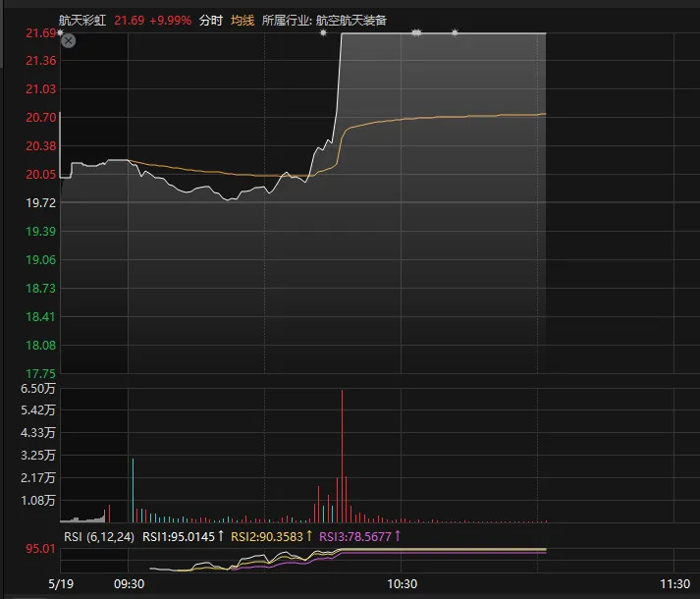Close the chart overlay with the X icon
The height and width of the screenshot is (599, 700).
69,41
